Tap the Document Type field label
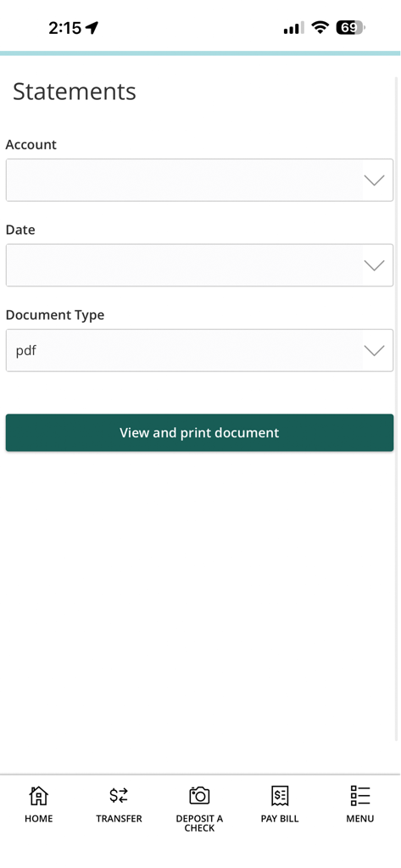The image size is (401, 868). click(55, 315)
